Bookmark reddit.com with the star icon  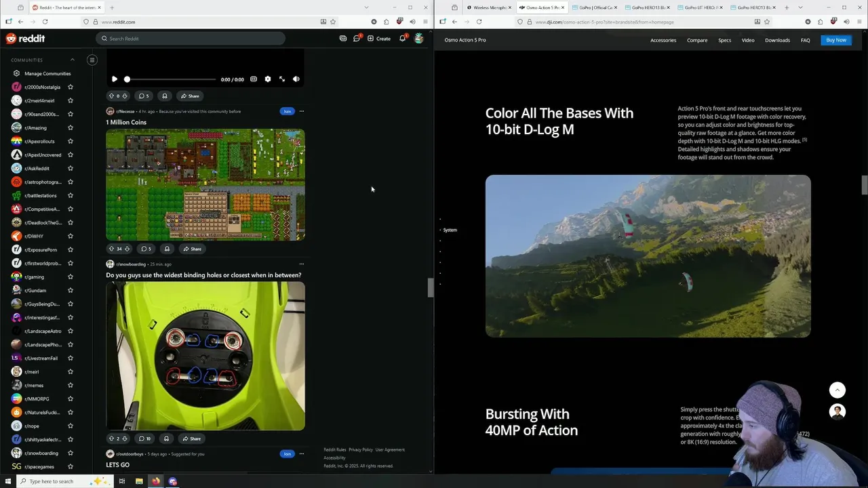pos(333,22)
